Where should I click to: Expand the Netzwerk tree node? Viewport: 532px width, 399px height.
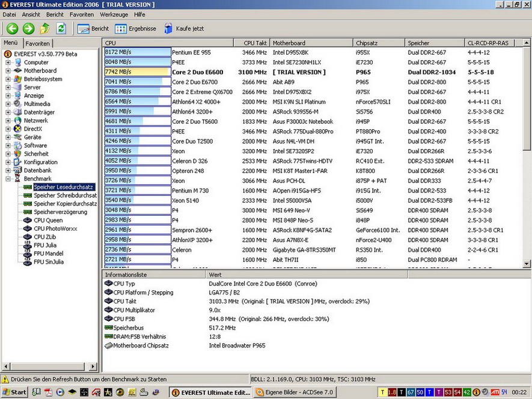8,121
